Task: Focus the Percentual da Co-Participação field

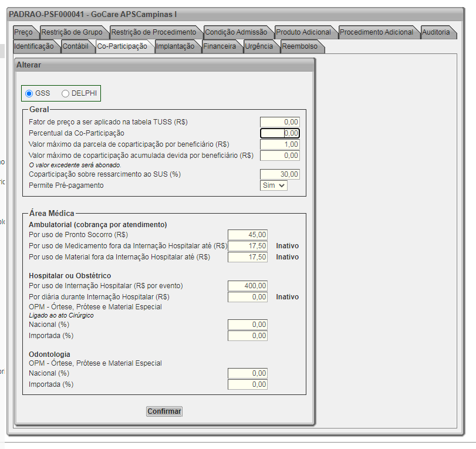Action: pos(280,133)
